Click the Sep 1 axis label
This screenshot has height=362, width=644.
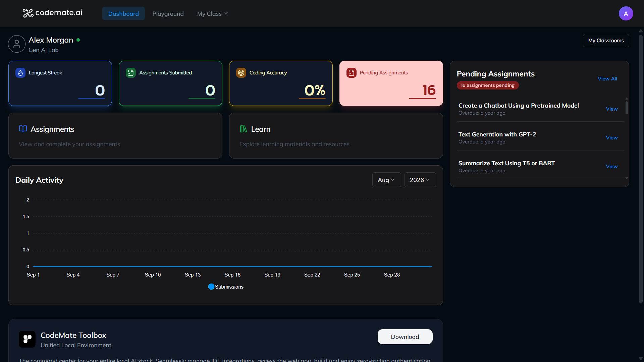(33, 275)
